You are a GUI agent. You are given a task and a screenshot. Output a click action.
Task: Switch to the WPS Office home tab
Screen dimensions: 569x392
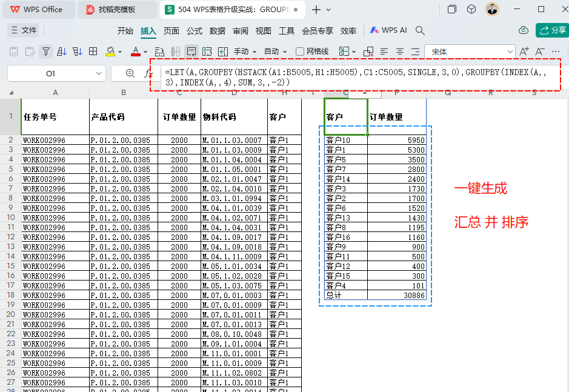pos(38,10)
